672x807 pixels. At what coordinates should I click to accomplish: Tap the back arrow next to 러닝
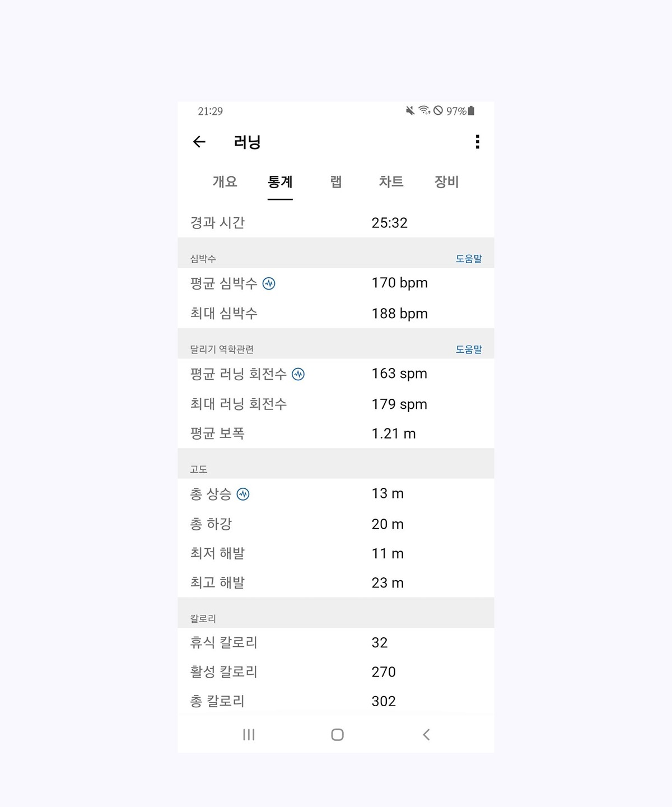click(199, 142)
